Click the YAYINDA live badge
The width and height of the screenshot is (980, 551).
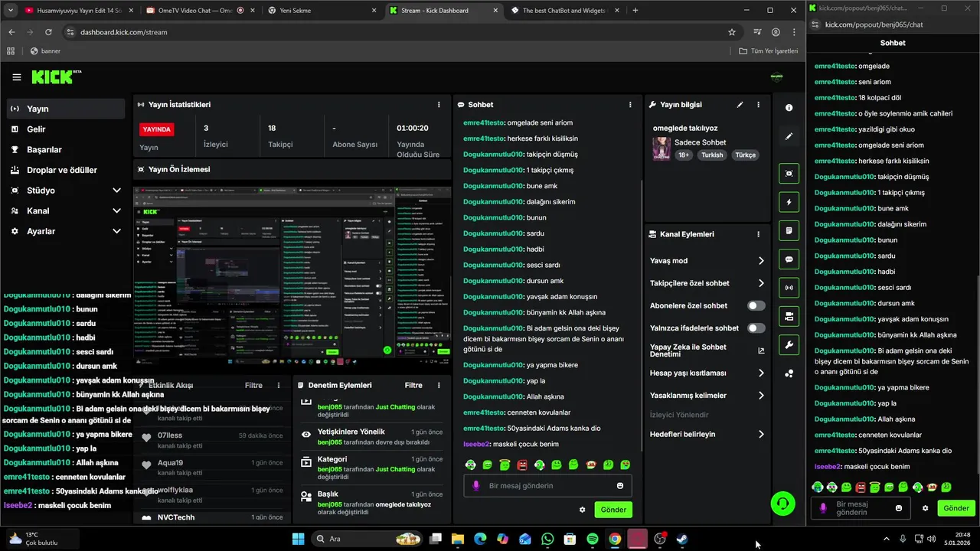[x=157, y=129]
